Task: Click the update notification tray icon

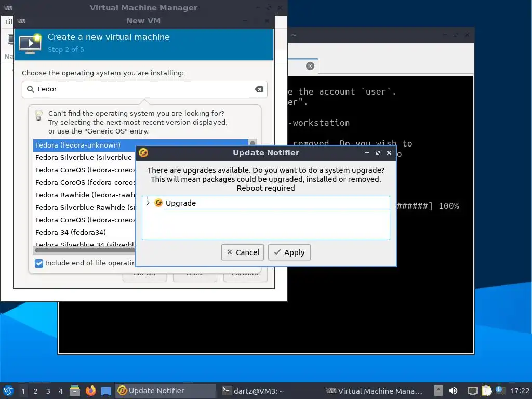Action: coord(499,390)
